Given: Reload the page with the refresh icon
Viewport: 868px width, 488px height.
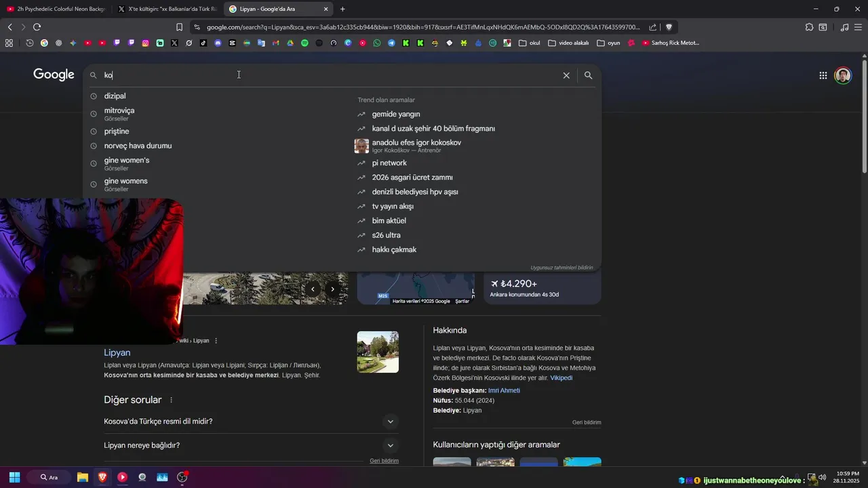Looking at the screenshot, I should coord(37,27).
